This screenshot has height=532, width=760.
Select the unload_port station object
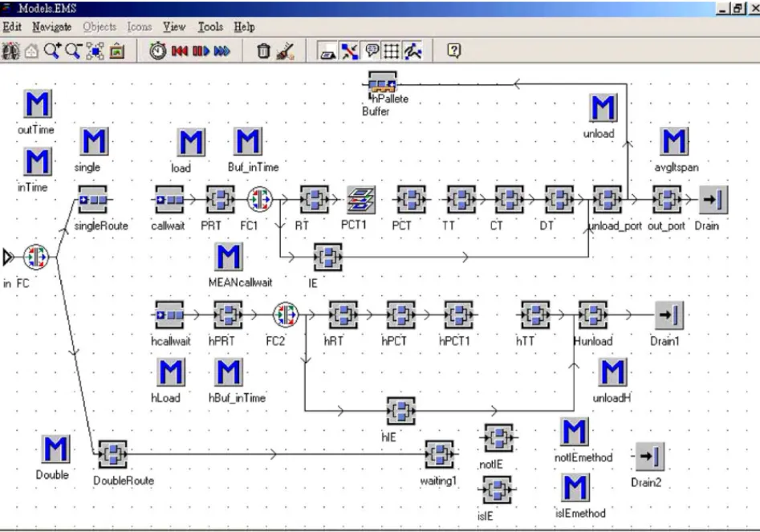607,199
